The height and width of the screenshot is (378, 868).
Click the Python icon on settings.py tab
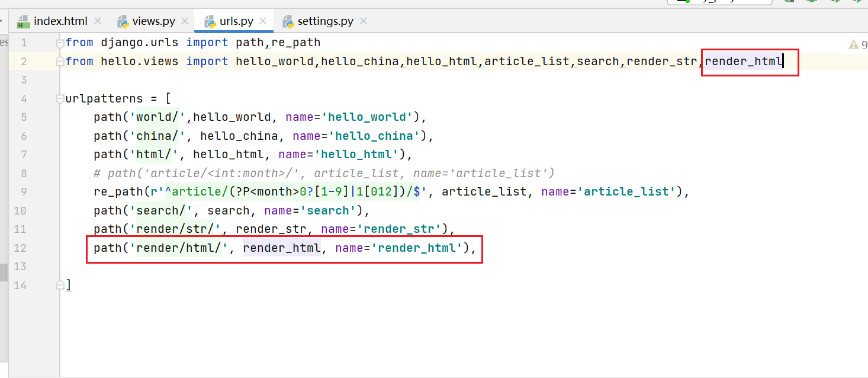[x=288, y=22]
